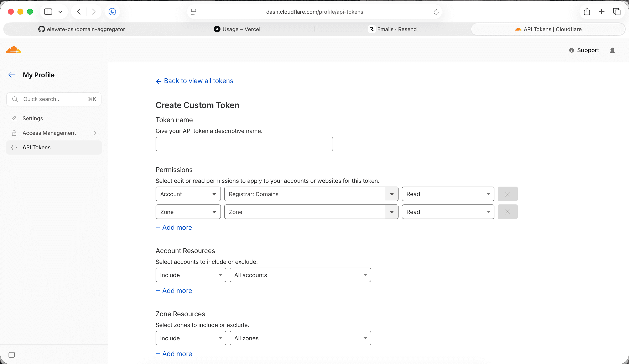Click the Share icon in Safari
Screen dimensions: 629x364
click(x=587, y=11)
